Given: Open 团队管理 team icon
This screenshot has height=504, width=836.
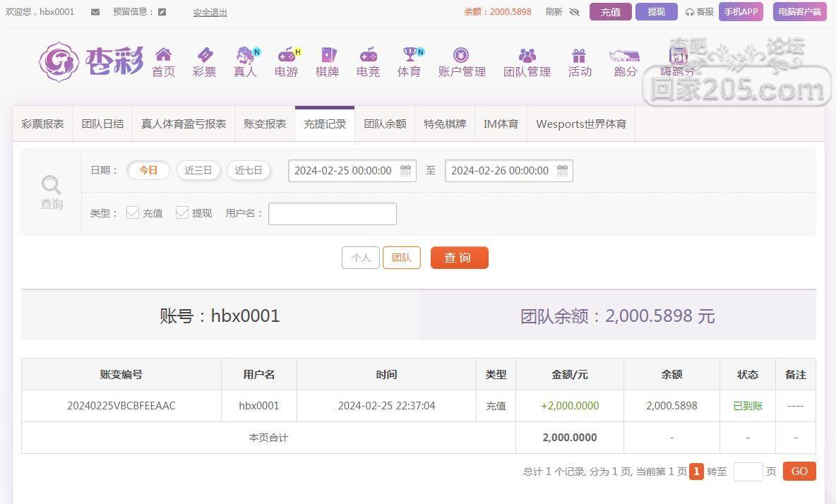Looking at the screenshot, I should [x=527, y=55].
